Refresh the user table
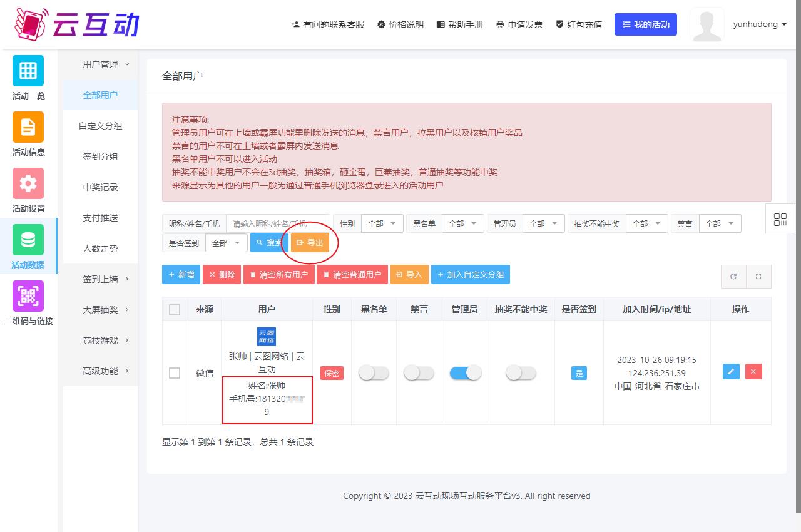The width and height of the screenshot is (801, 532). point(733,276)
